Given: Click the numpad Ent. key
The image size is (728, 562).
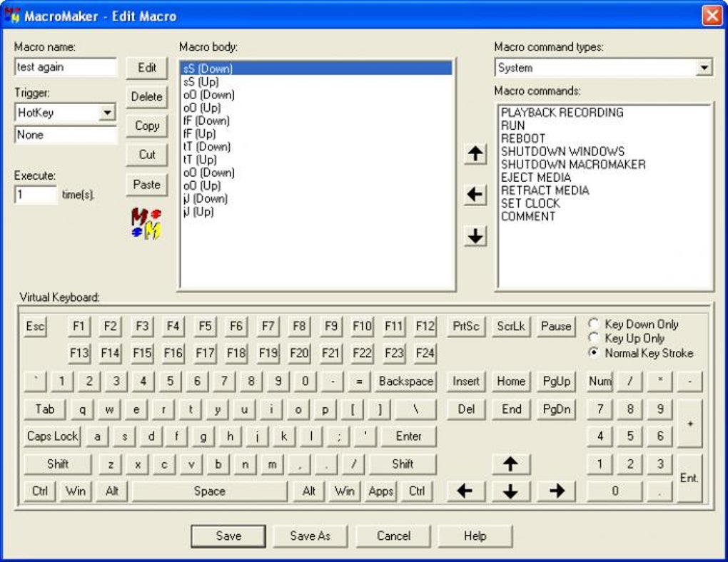Looking at the screenshot, I should pos(689,478).
